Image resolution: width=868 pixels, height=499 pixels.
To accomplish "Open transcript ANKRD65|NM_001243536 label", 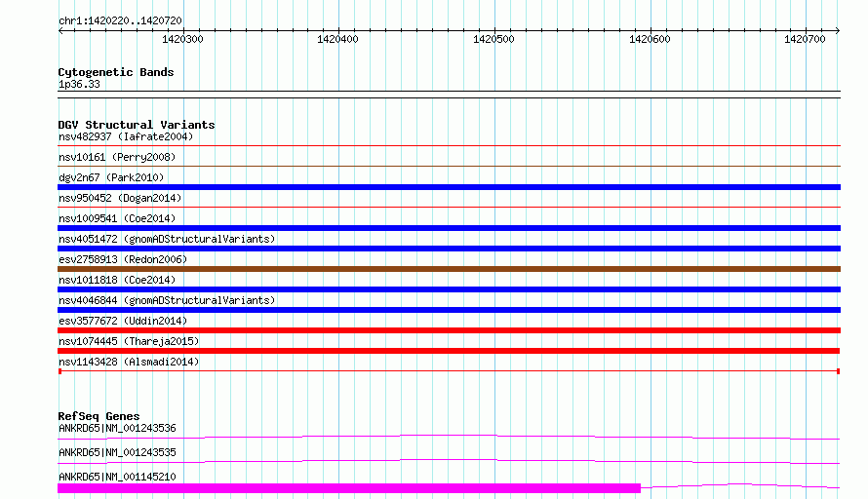I will coord(117,428).
